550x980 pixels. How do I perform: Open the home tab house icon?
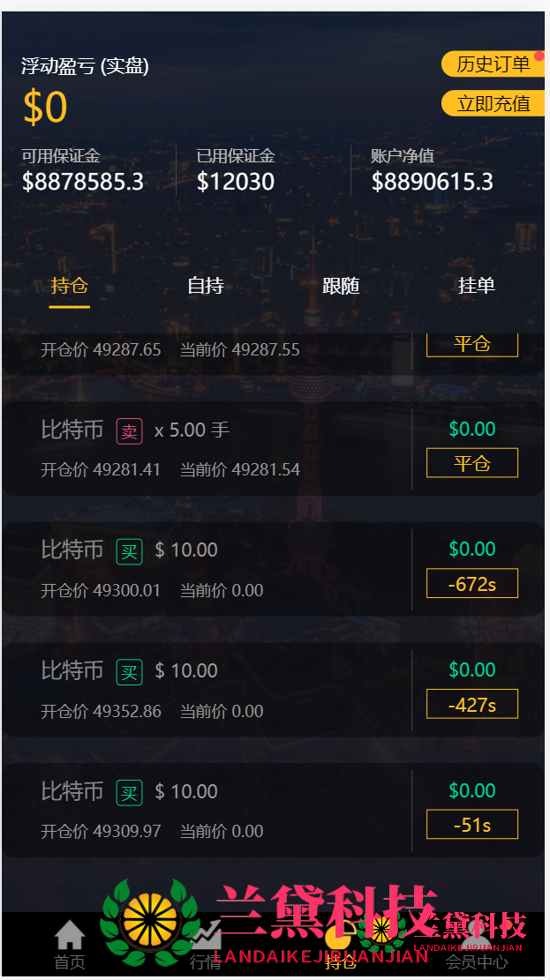(70, 935)
